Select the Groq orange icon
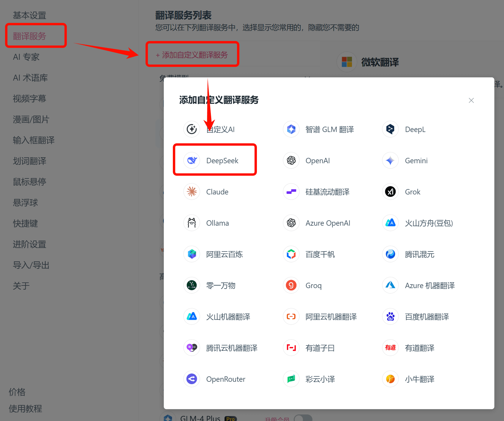The height and width of the screenshot is (421, 504). (x=291, y=285)
